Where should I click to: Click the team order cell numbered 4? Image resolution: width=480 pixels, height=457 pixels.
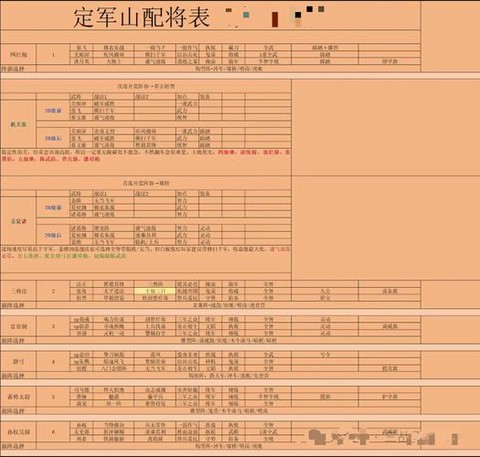pos(53,362)
